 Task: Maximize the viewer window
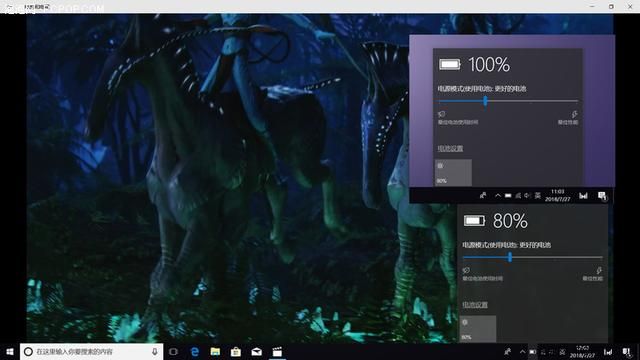click(611, 6)
